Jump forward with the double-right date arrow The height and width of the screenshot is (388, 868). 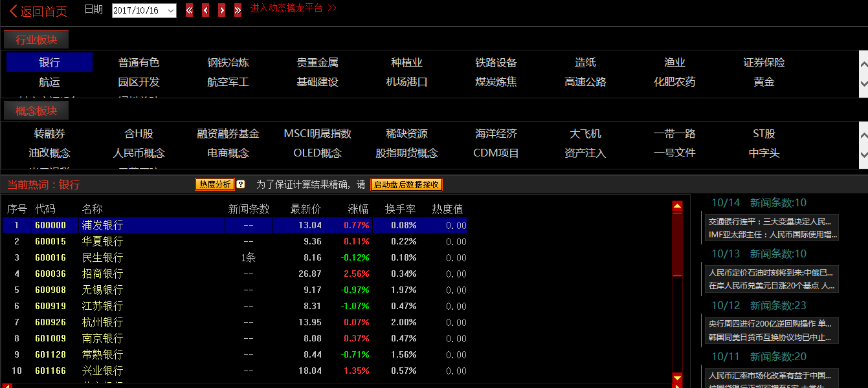[x=238, y=10]
